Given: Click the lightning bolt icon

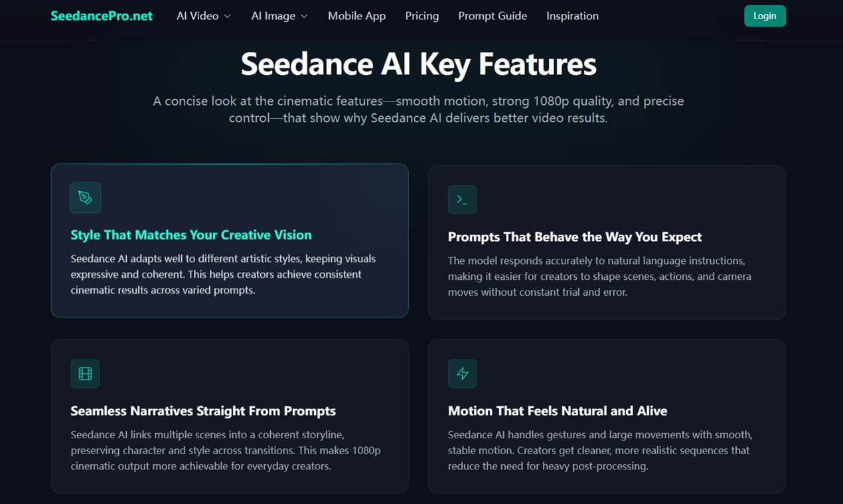Looking at the screenshot, I should pos(462,373).
